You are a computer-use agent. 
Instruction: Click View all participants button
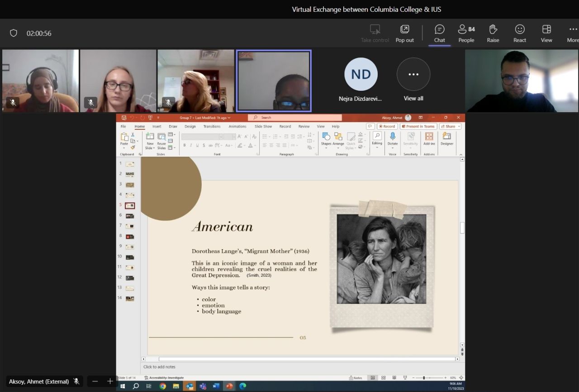click(413, 74)
